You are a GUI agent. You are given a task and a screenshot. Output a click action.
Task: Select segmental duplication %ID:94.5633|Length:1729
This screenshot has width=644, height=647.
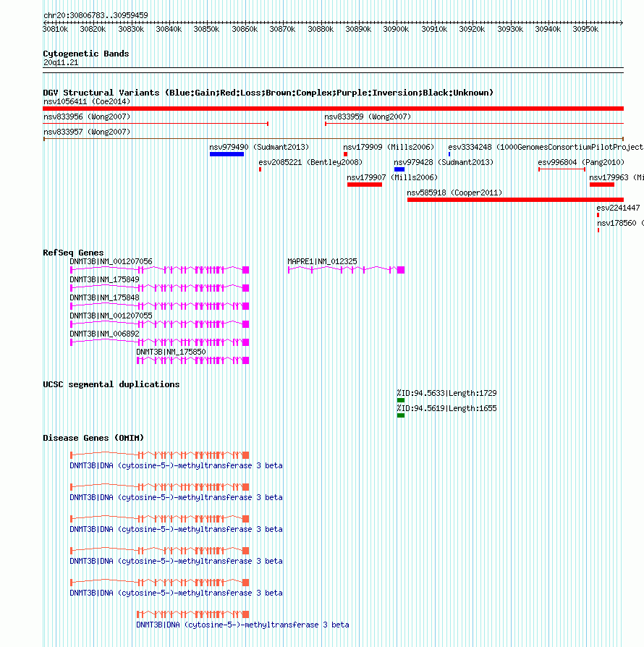tap(446, 393)
